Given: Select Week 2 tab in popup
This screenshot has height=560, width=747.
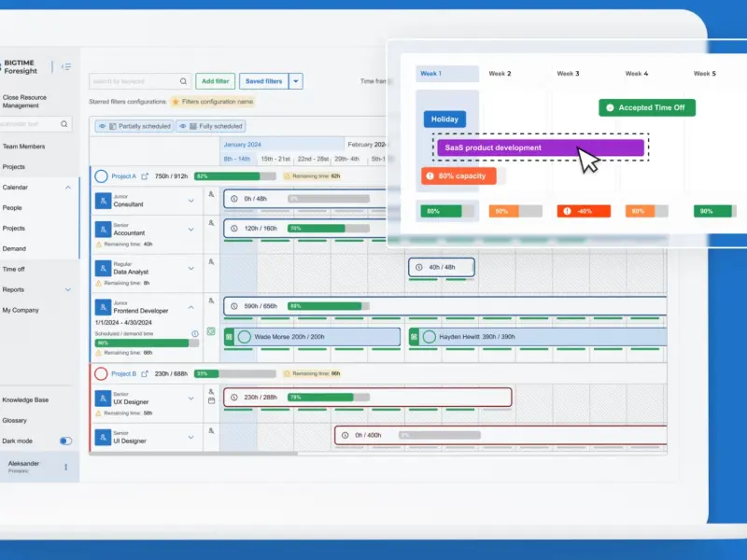Looking at the screenshot, I should [x=500, y=74].
